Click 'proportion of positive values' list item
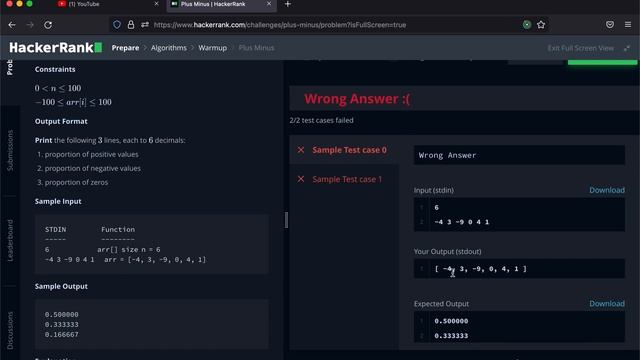 click(x=91, y=154)
